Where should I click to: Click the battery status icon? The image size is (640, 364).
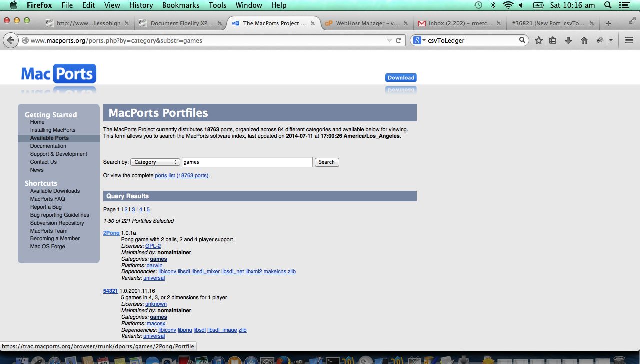pyautogui.click(x=538, y=5)
